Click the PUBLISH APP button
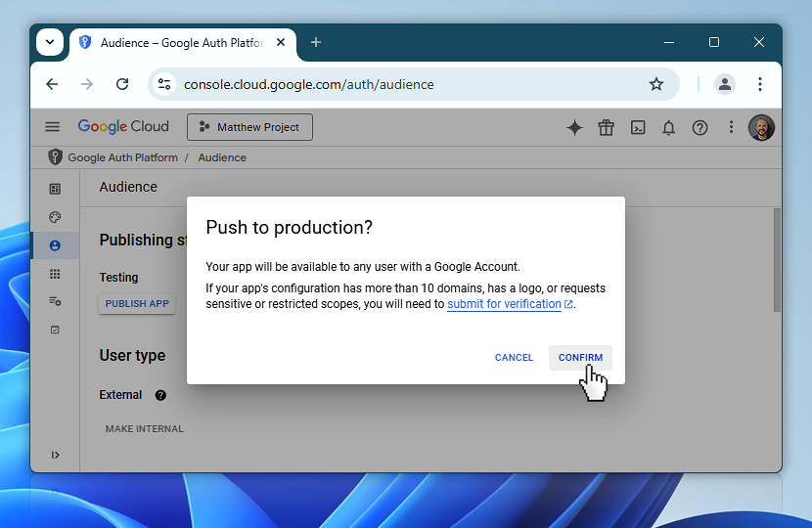The image size is (812, 528). click(137, 304)
